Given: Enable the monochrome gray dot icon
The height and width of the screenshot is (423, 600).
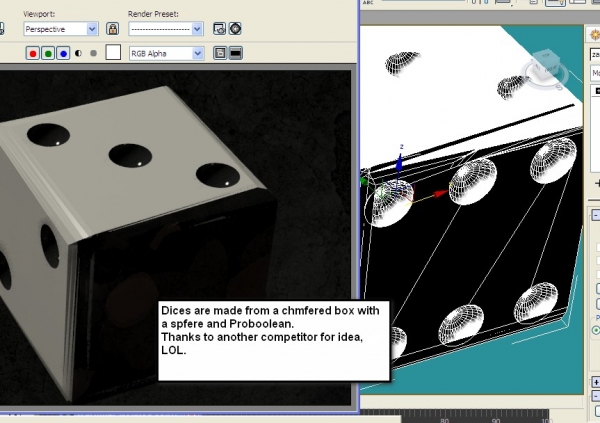Looking at the screenshot, I should pyautogui.click(x=93, y=53).
